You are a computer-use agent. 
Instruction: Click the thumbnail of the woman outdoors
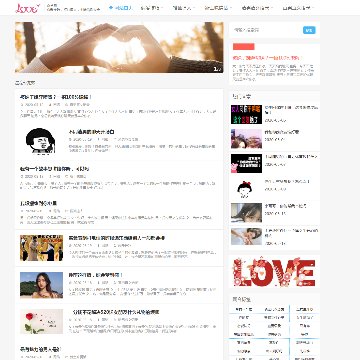point(41,285)
